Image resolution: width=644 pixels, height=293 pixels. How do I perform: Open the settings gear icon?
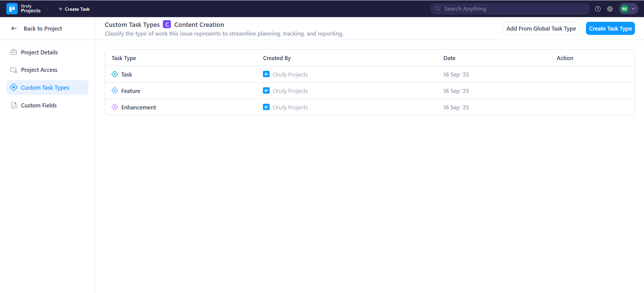point(610,9)
